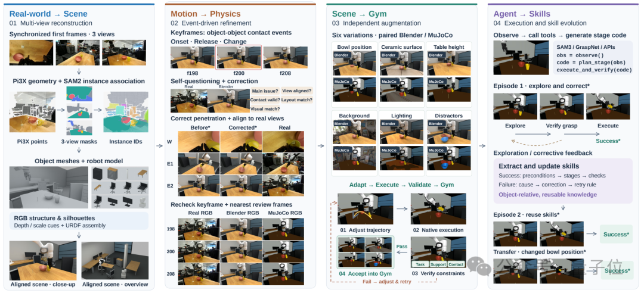Click the arrow between Scene and Agent panels
The image size is (644, 293).
[x=482, y=146]
